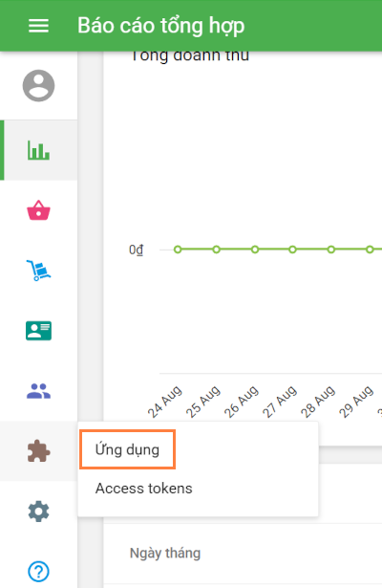
Task: Open the hamburger menu
Action: 38,26
